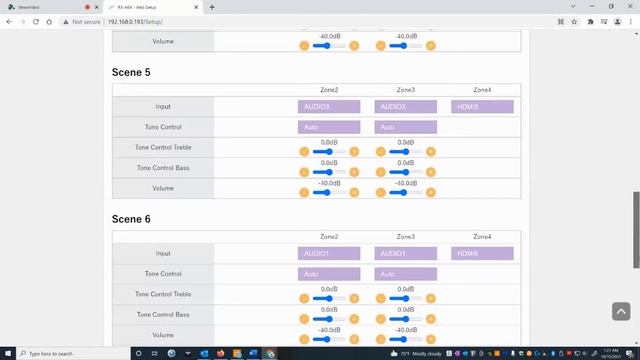Screen dimensions: 640x360
Task: Increase Scene 6 Zone2 treble with plus button
Action: click(354, 299)
